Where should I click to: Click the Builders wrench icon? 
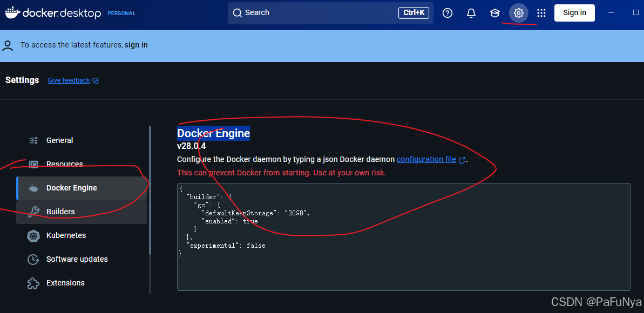33,212
